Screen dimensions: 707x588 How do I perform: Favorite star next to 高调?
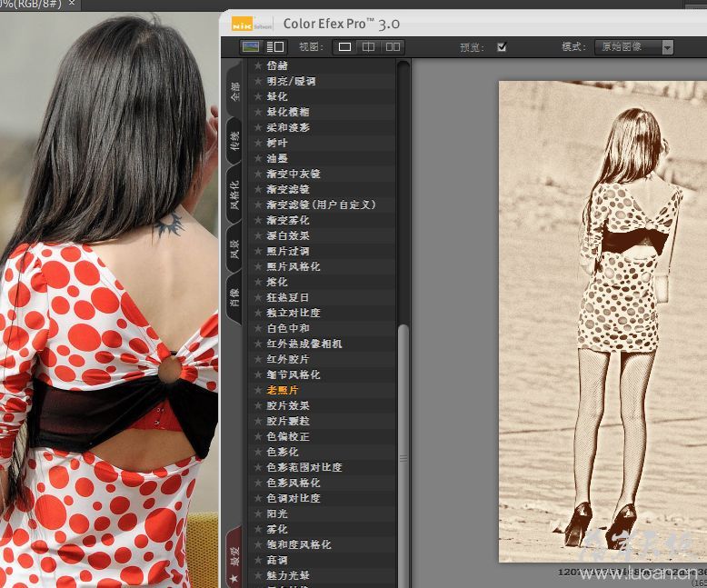[258, 560]
